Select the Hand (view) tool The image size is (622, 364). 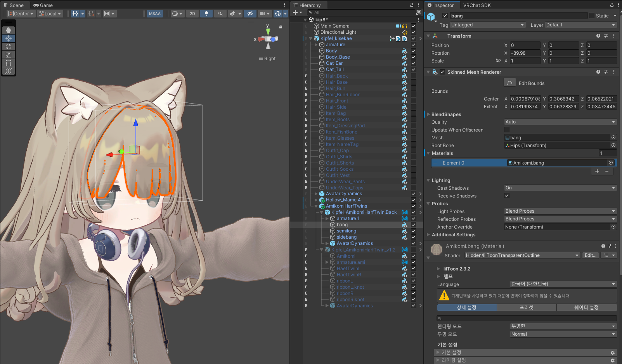point(9,30)
